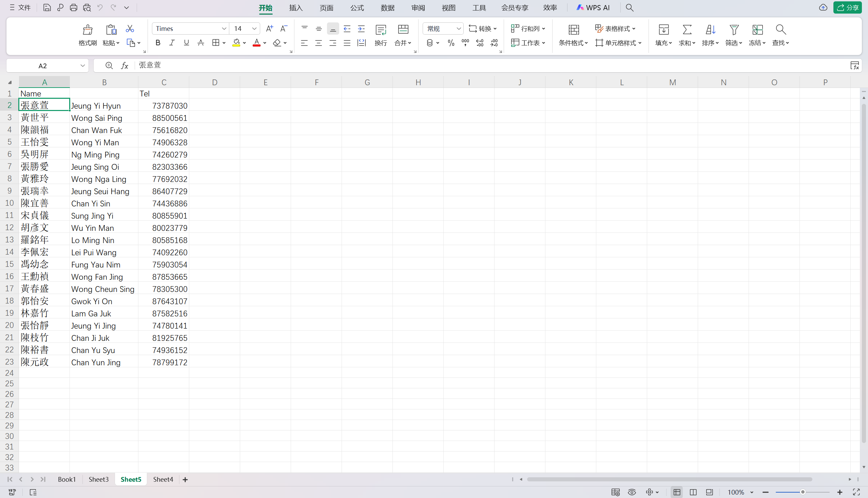Click the Name Box showing A2
Image resolution: width=868 pixels, height=498 pixels.
(43, 66)
